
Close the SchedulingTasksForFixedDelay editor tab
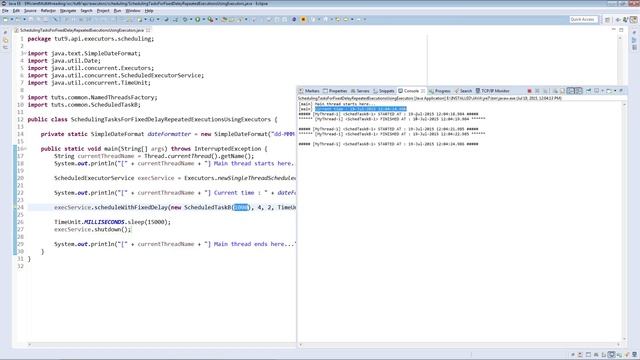[148, 30]
